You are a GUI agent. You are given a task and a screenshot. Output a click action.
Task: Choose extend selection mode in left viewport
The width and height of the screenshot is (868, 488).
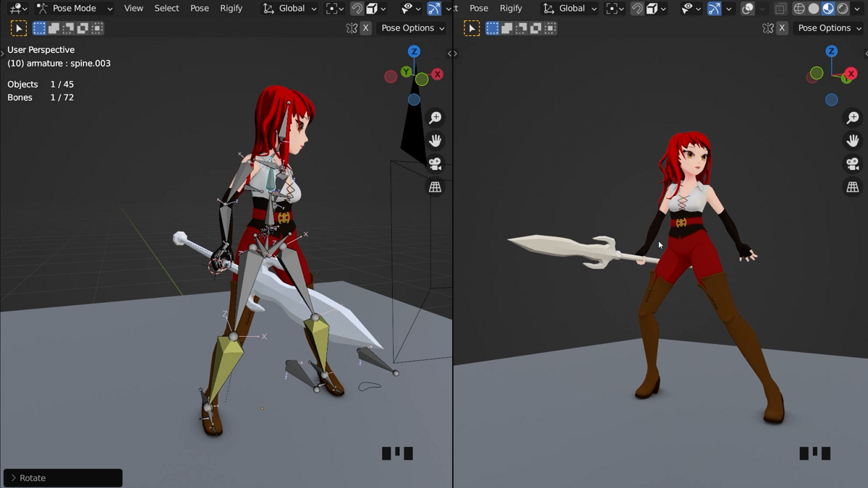(54, 28)
